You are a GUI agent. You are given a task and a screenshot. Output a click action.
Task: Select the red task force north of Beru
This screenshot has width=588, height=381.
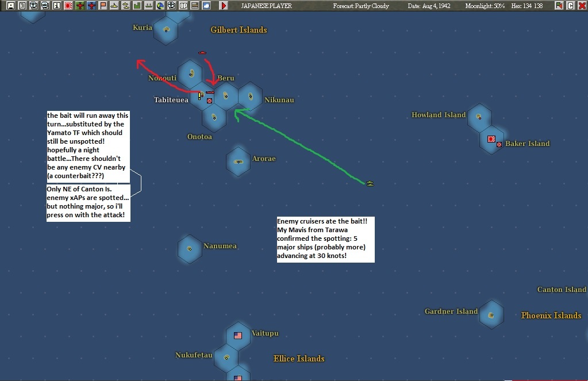[x=202, y=52]
